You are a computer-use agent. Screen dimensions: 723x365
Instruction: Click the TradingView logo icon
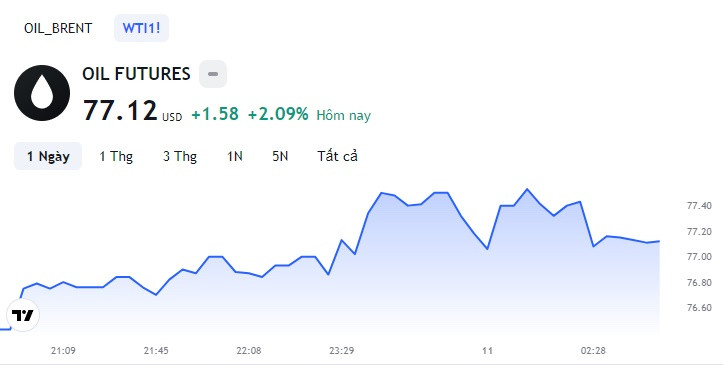23,315
